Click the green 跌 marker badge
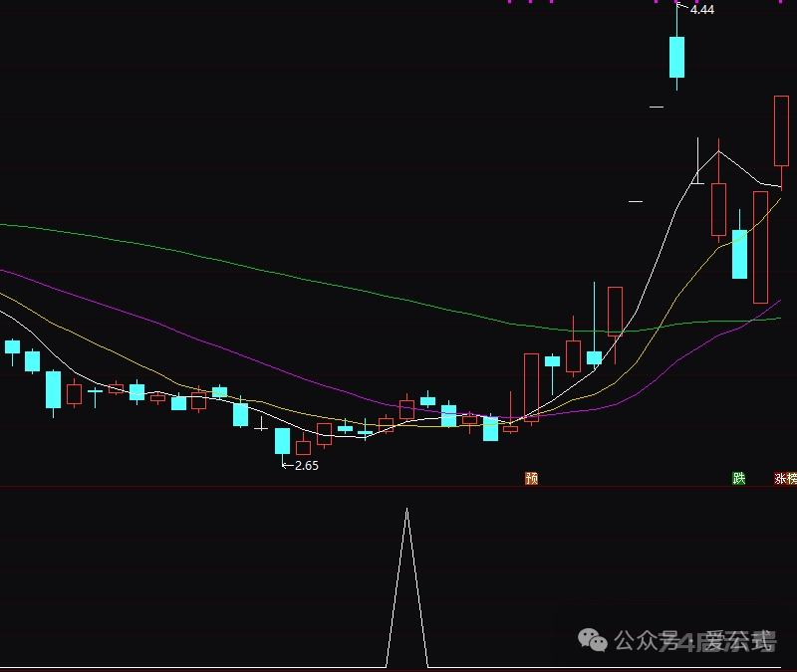Screen dimensions: 797x672 click(738, 478)
